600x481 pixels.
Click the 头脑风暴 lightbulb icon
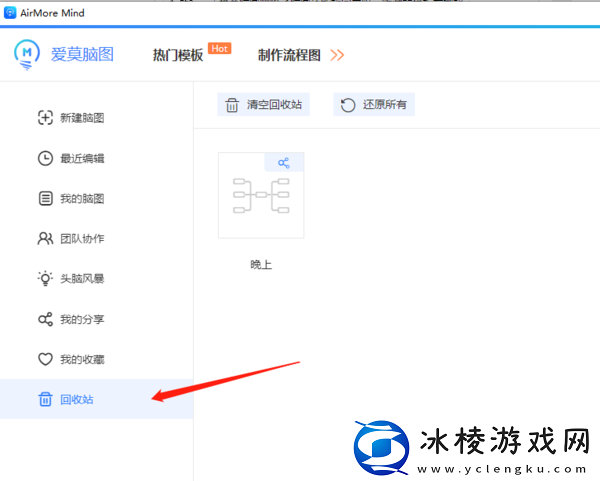tap(45, 279)
